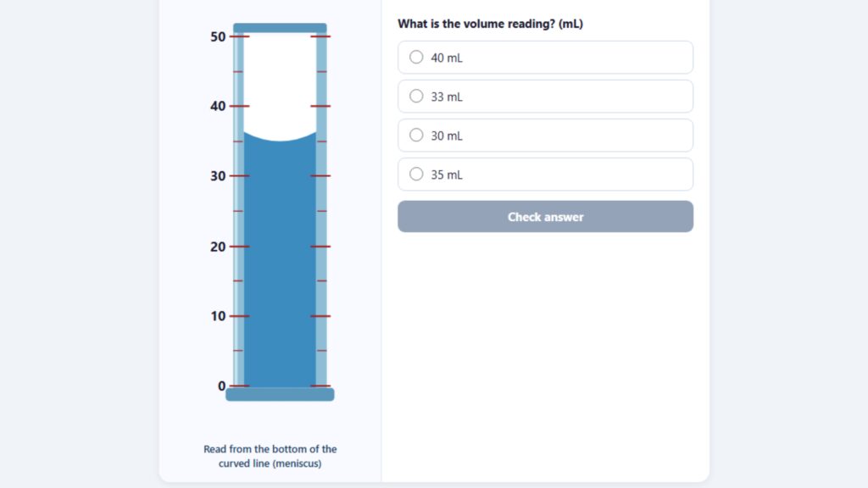Screen dimensions: 868x488
Task: Click the 0 label at the cylinder bottom
Action: click(222, 386)
